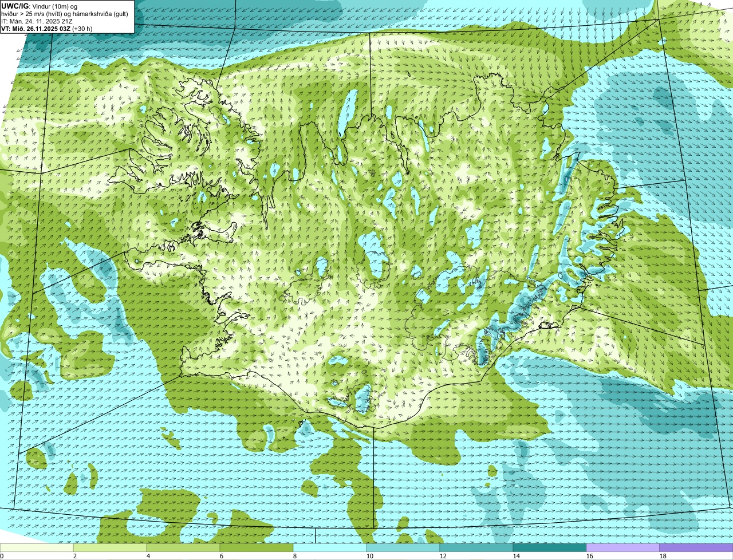
Task: Select the 10–12 m/s turquoise legend swatch
Action: (x=403, y=547)
